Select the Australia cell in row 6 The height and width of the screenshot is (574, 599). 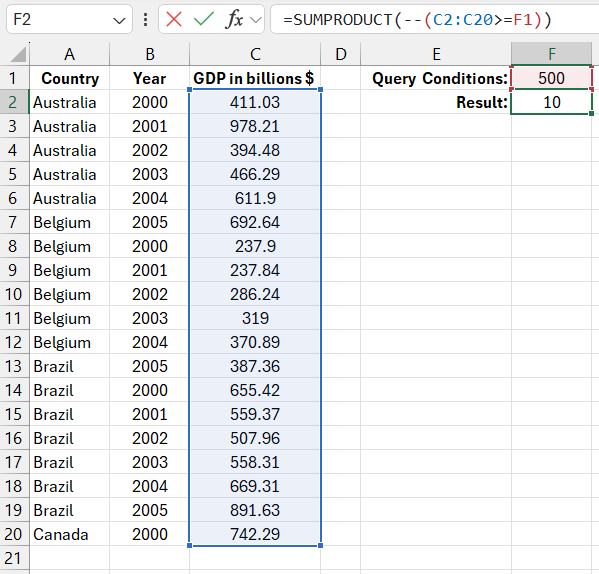click(x=70, y=198)
